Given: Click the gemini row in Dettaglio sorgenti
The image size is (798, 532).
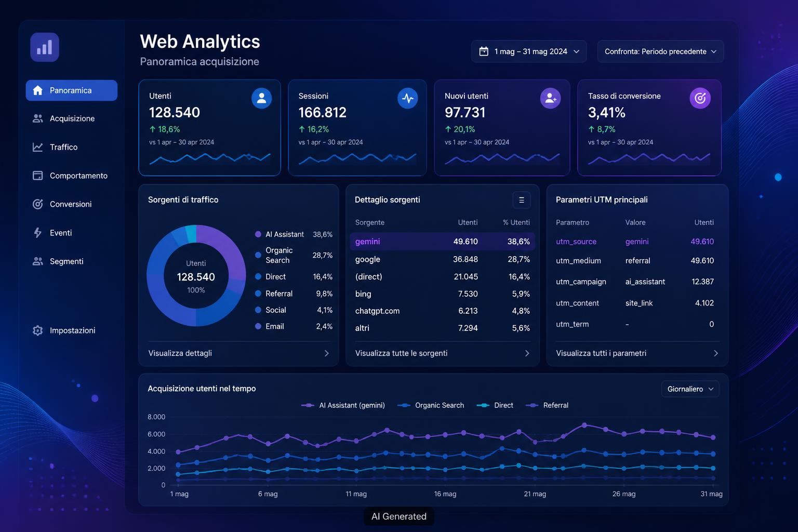Looking at the screenshot, I should [442, 242].
